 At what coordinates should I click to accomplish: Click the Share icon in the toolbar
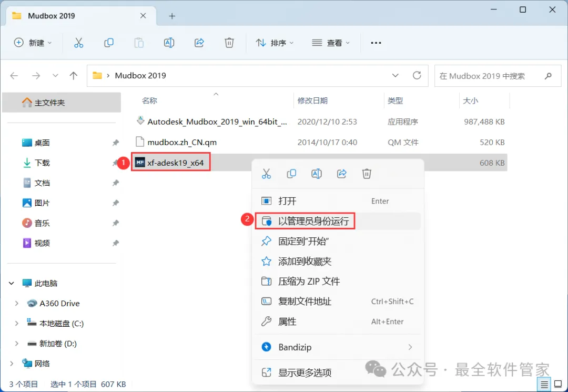[199, 43]
